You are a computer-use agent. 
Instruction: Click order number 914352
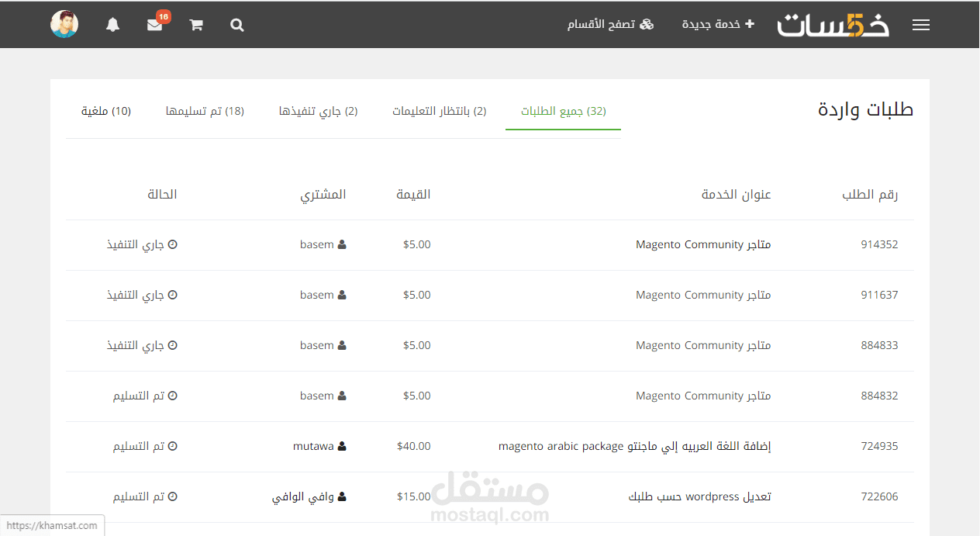click(879, 244)
